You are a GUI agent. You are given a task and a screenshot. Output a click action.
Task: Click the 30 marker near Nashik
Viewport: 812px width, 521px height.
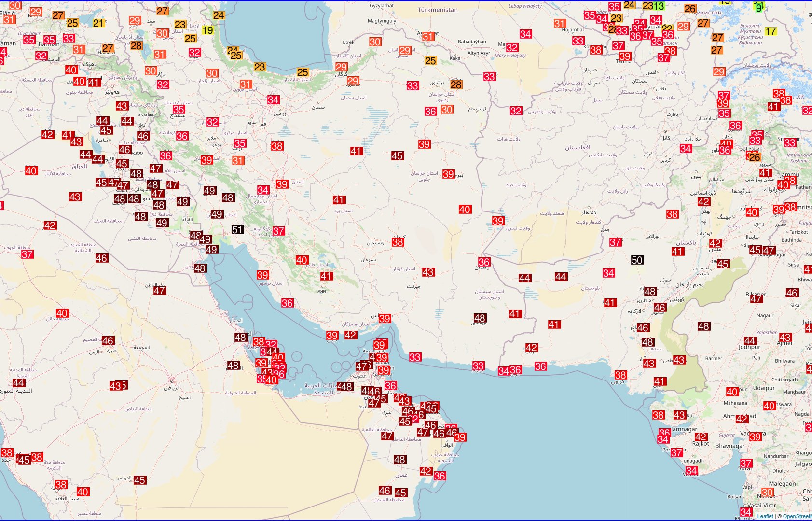click(x=767, y=493)
